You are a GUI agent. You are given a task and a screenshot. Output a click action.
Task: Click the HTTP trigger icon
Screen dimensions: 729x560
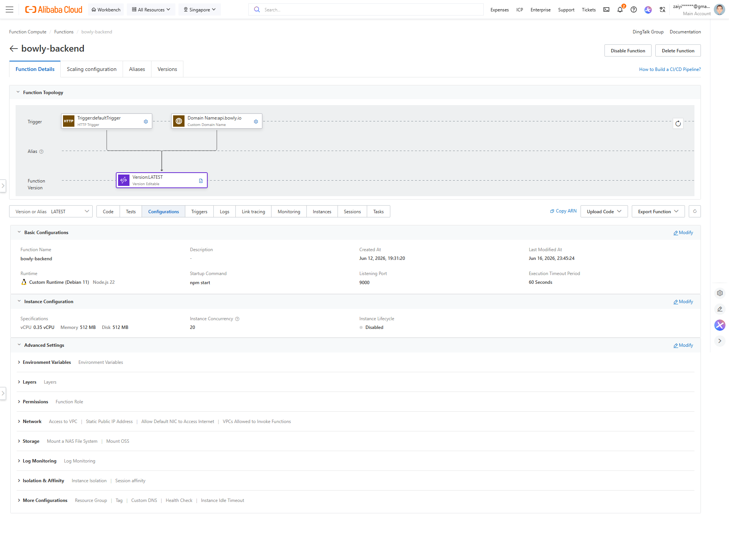69,121
